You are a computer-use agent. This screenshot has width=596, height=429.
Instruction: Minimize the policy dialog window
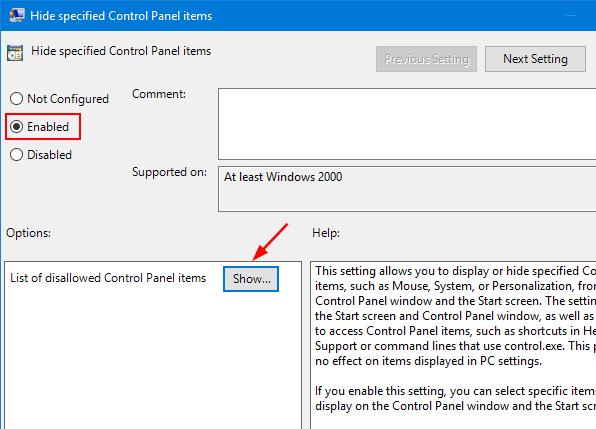click(x=571, y=16)
